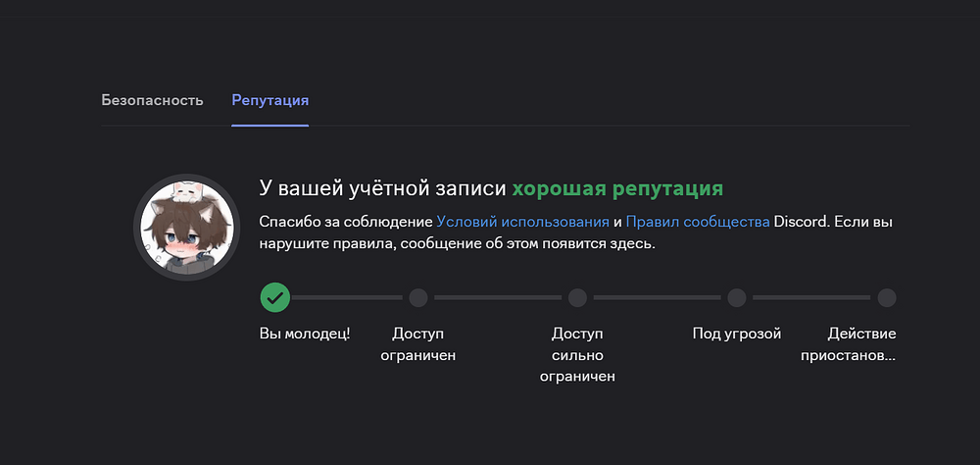Click progress line segment before Под угрозой dot

point(657,297)
